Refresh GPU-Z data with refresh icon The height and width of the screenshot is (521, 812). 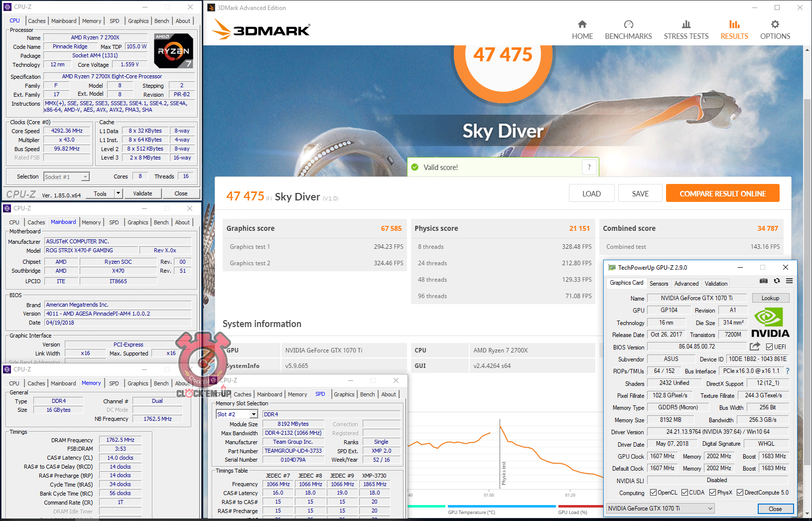click(777, 281)
